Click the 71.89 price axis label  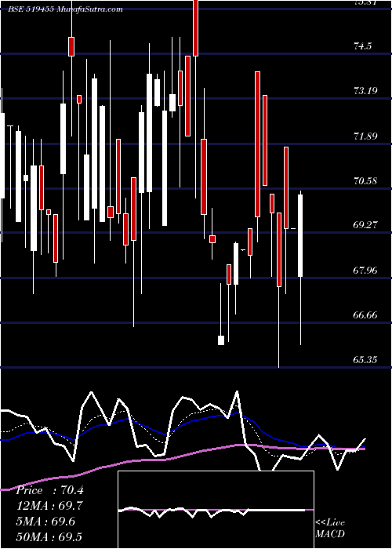[365, 136]
